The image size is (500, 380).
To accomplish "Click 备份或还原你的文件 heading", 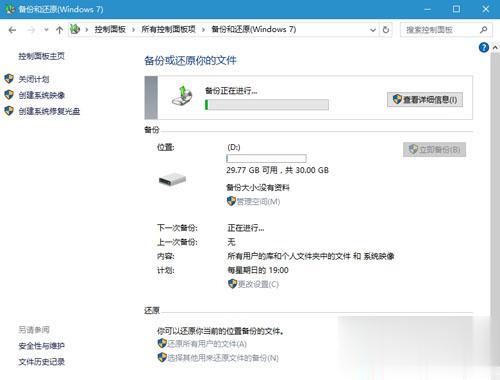I will pyautogui.click(x=190, y=61).
